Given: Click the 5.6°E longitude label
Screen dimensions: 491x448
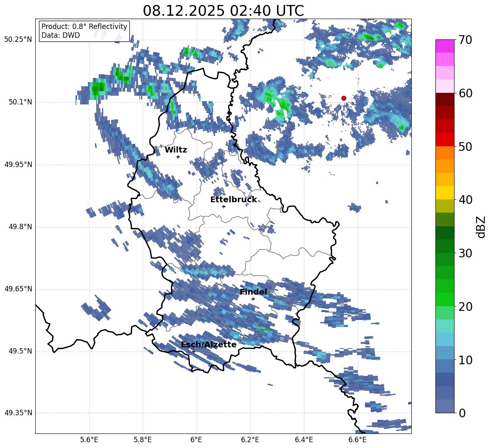Looking at the screenshot, I should pyautogui.click(x=89, y=440).
